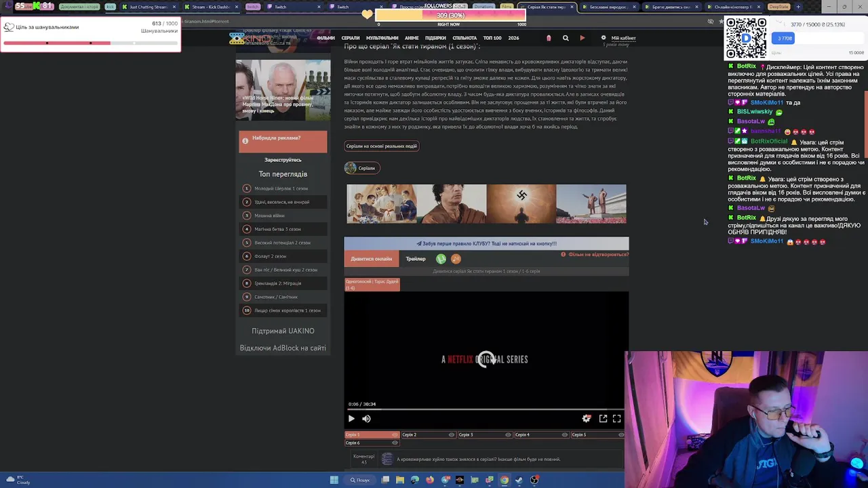Open the ПІДБІРКИ site menu
Screen dimensions: 868x488
click(435, 38)
